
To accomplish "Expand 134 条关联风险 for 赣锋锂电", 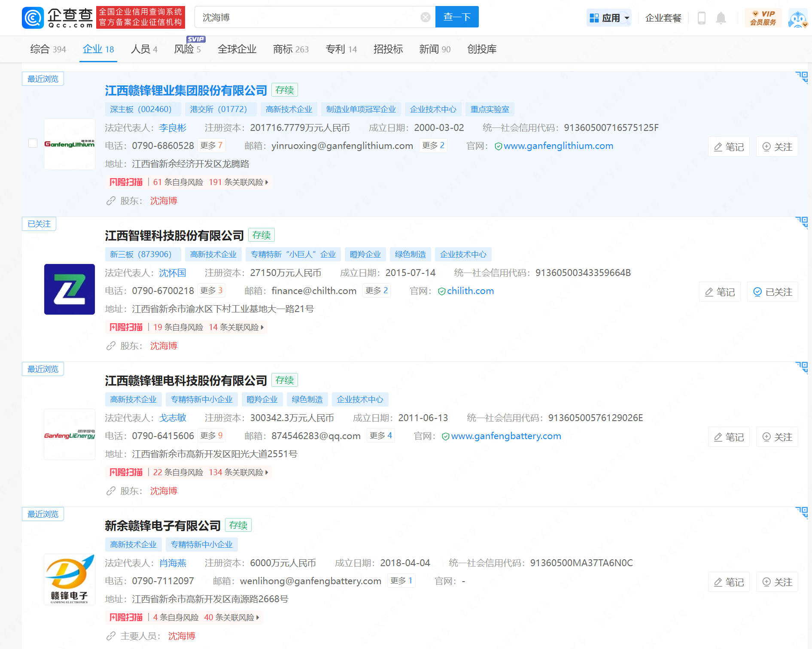I will click(238, 473).
